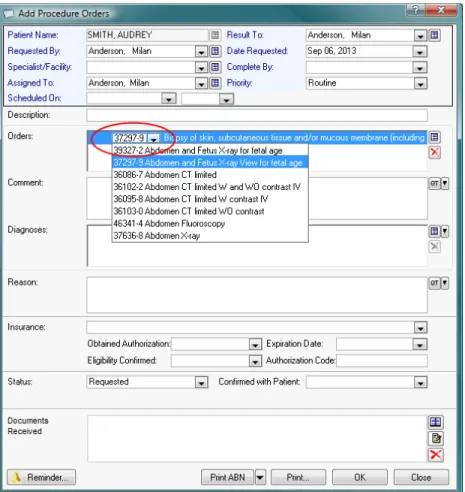
Task: Click in the Description field
Action: point(257,115)
